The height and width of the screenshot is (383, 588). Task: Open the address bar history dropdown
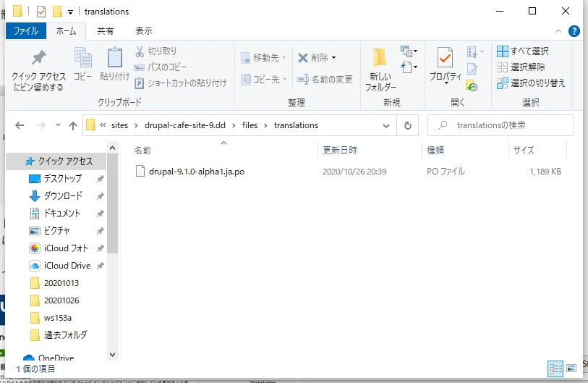tap(386, 126)
